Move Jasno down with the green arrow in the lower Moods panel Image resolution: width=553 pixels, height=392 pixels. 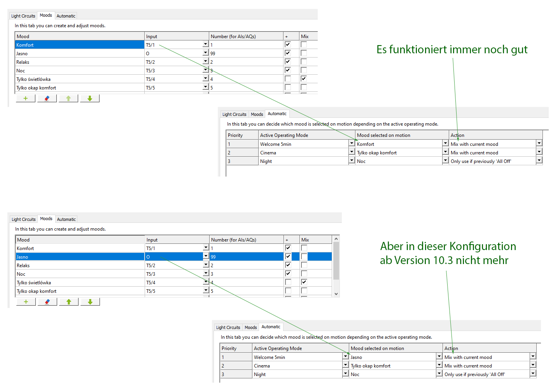(90, 302)
